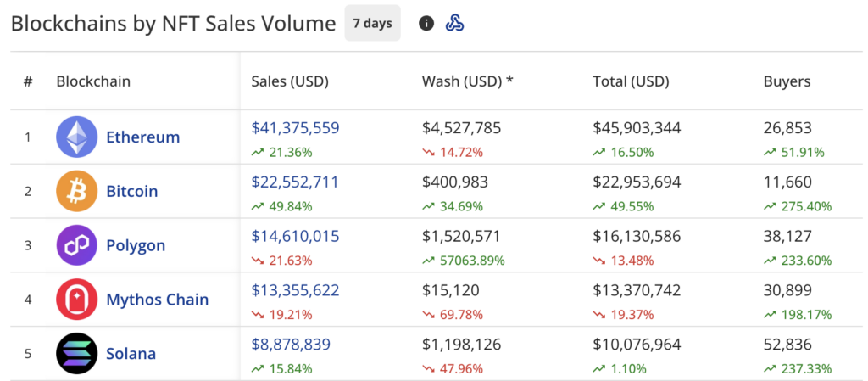Sort by the Total (USD) header
This screenshot has width=868, height=381.
[x=631, y=81]
